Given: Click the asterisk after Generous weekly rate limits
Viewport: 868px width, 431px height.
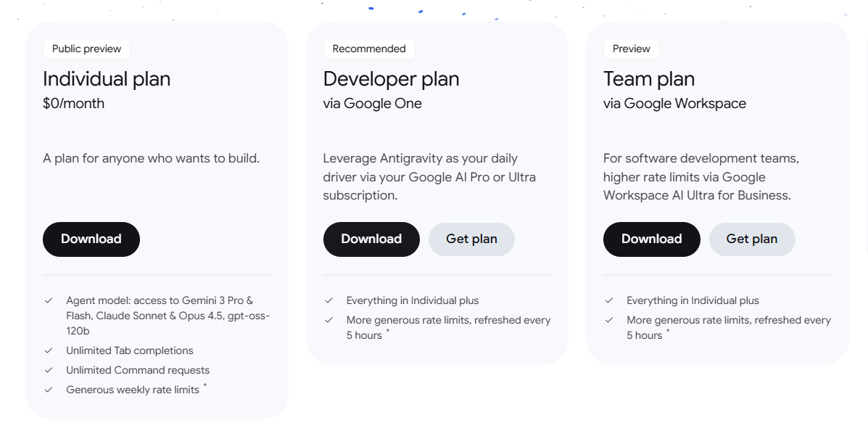Looking at the screenshot, I should point(204,387).
